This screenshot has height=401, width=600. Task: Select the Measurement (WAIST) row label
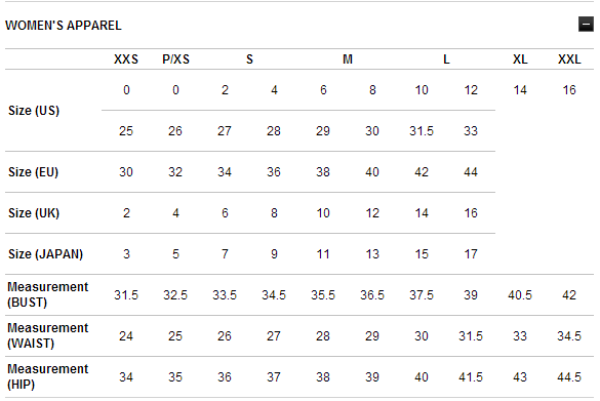pyautogui.click(x=48, y=336)
